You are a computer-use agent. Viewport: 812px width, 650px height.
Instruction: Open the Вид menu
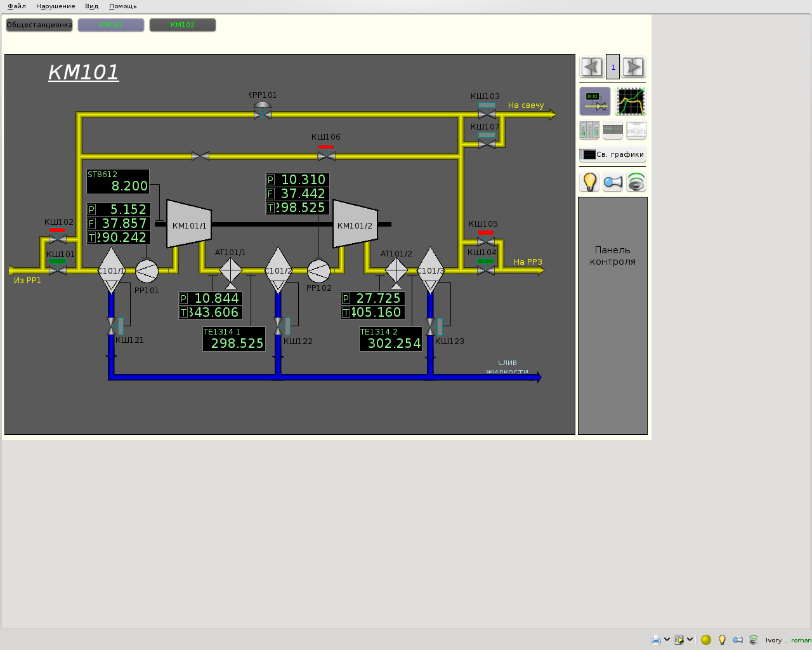click(91, 6)
